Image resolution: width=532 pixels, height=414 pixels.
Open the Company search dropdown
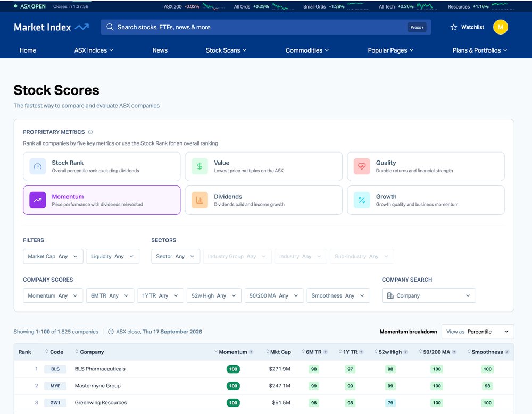coord(429,295)
